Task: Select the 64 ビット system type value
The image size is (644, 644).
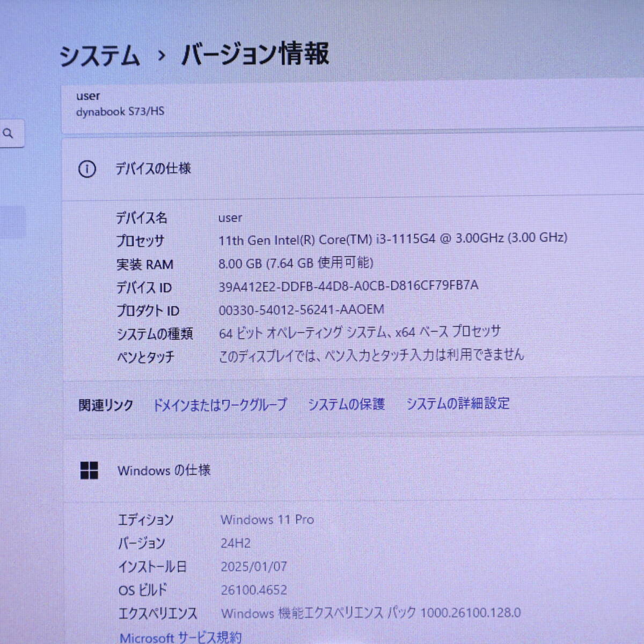Action: [360, 333]
